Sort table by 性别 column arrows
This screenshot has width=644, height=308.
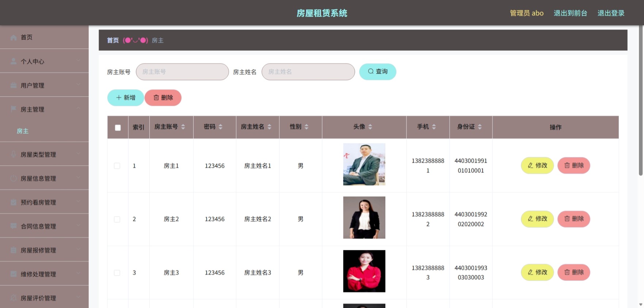pyautogui.click(x=306, y=127)
